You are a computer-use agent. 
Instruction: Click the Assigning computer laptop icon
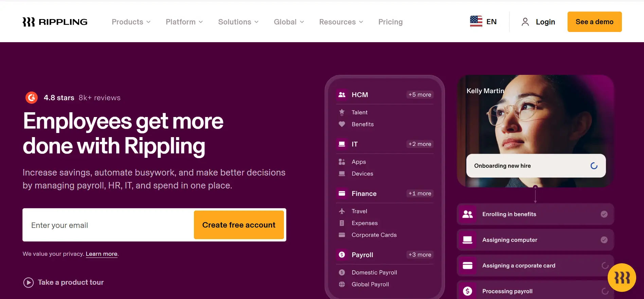(468, 240)
